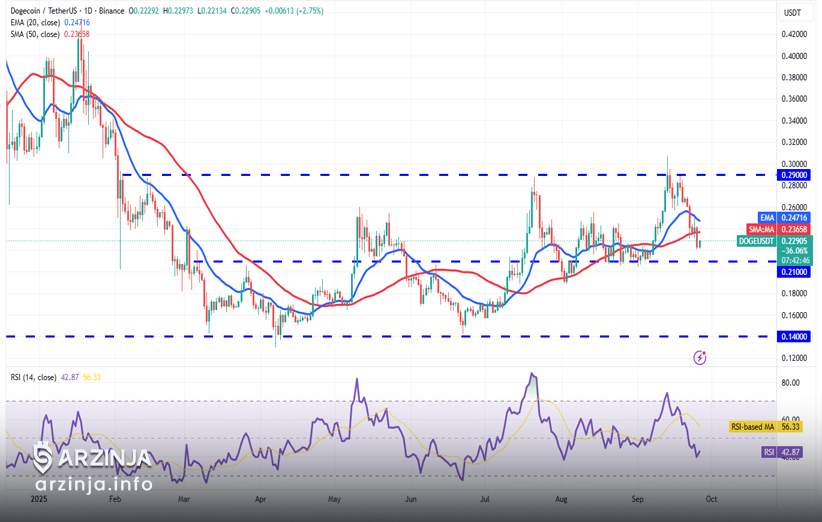822x522 pixels.
Task: Open the arzinja.info website link
Action: (x=93, y=485)
